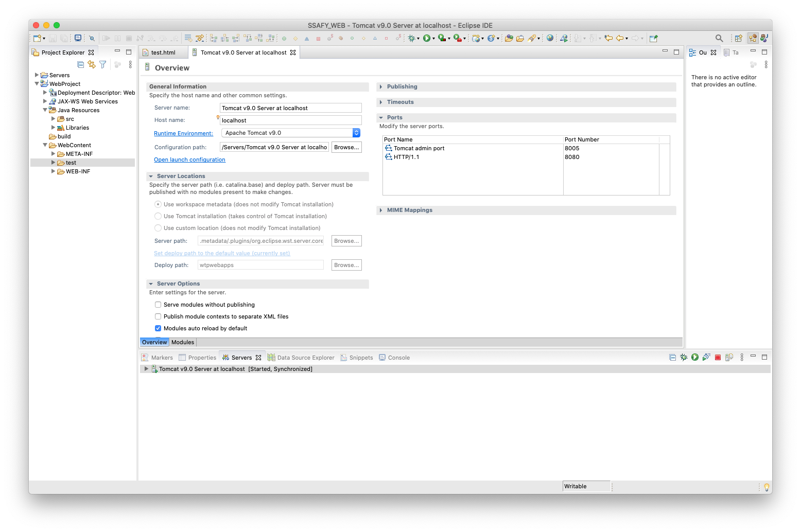Image resolution: width=801 pixels, height=532 pixels.
Task: Select Use custom location radio option
Action: (x=158, y=228)
